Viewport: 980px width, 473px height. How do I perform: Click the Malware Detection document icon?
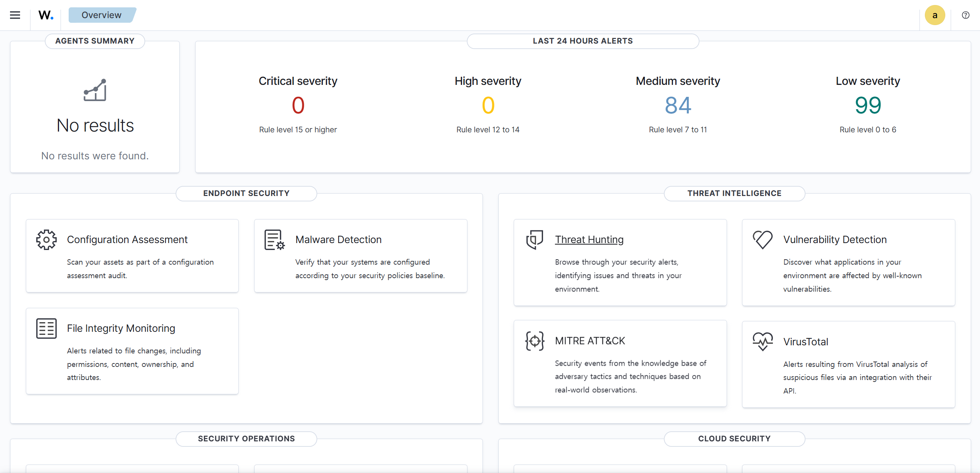(275, 240)
